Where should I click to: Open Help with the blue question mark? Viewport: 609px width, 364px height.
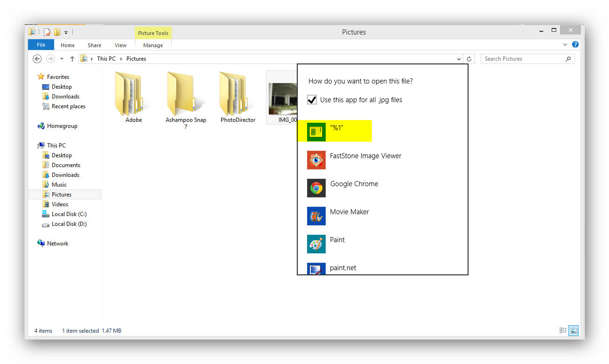(575, 44)
